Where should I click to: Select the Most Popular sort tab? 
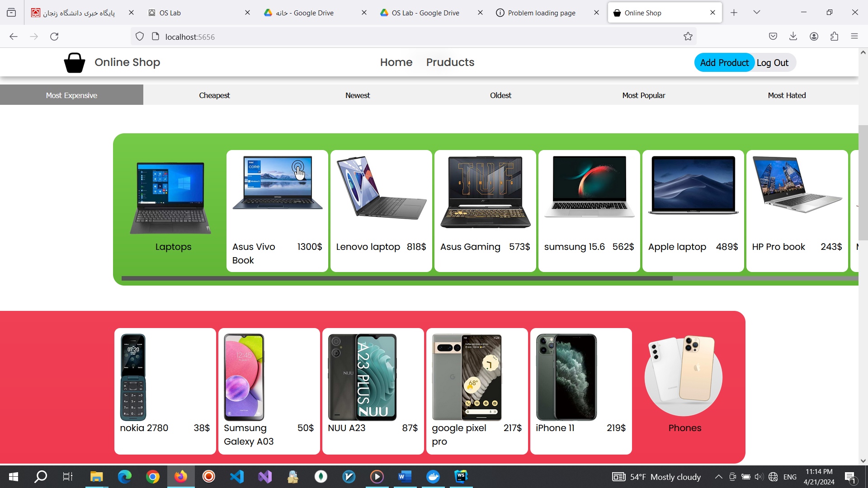(643, 95)
